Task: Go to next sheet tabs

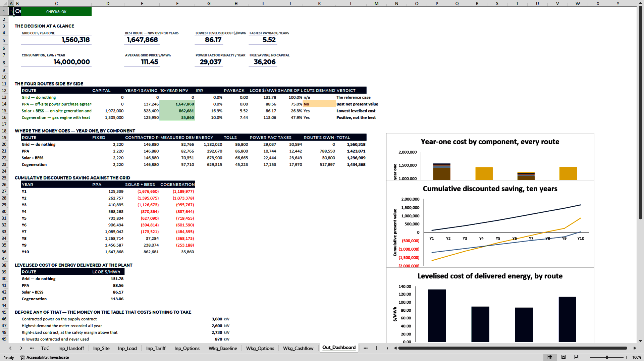Action: 21,348
